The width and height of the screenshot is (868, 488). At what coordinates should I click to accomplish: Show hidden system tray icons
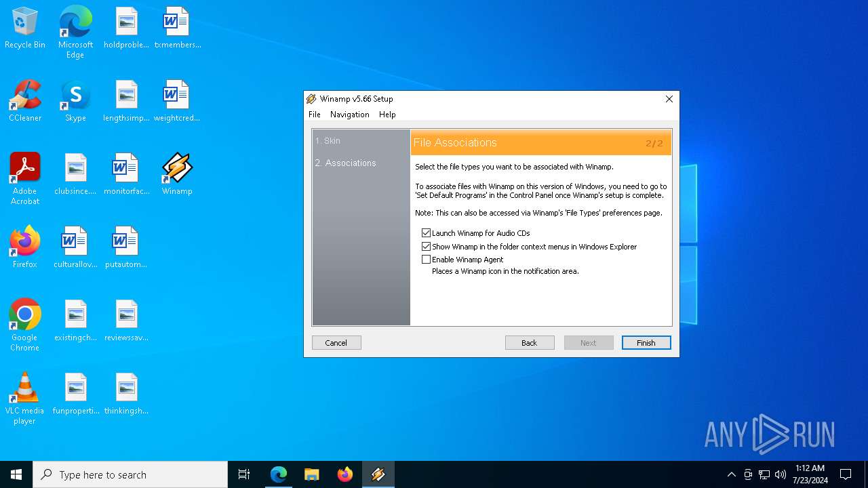tap(731, 474)
